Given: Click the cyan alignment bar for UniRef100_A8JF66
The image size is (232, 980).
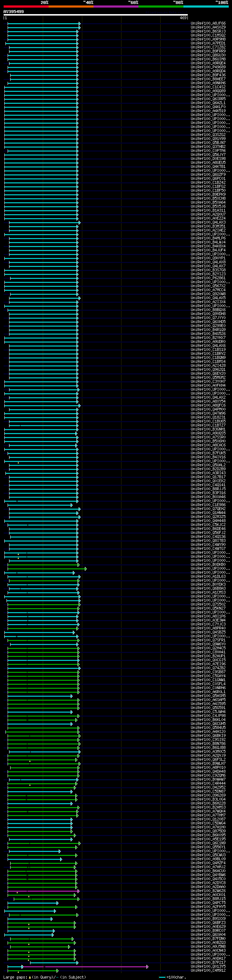Looking at the screenshot, I should [44, 24].
